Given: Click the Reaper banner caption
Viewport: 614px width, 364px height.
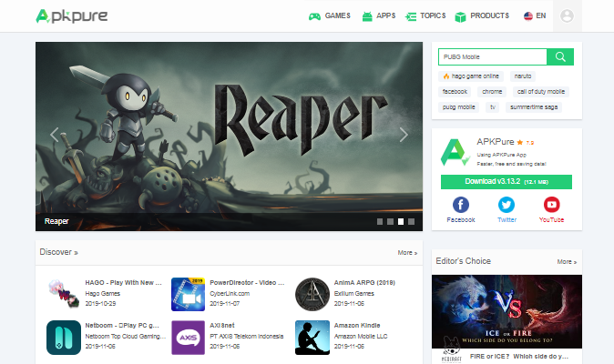Looking at the screenshot, I should click(x=56, y=221).
